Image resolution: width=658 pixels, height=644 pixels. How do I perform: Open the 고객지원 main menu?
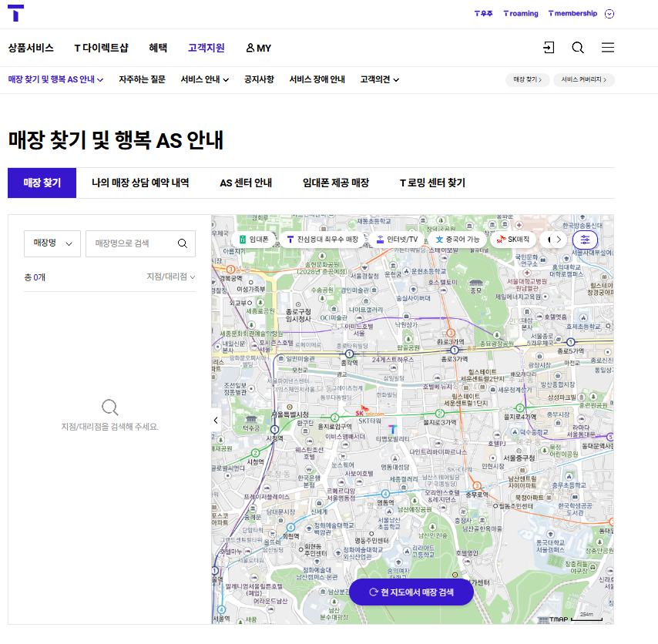pos(206,48)
